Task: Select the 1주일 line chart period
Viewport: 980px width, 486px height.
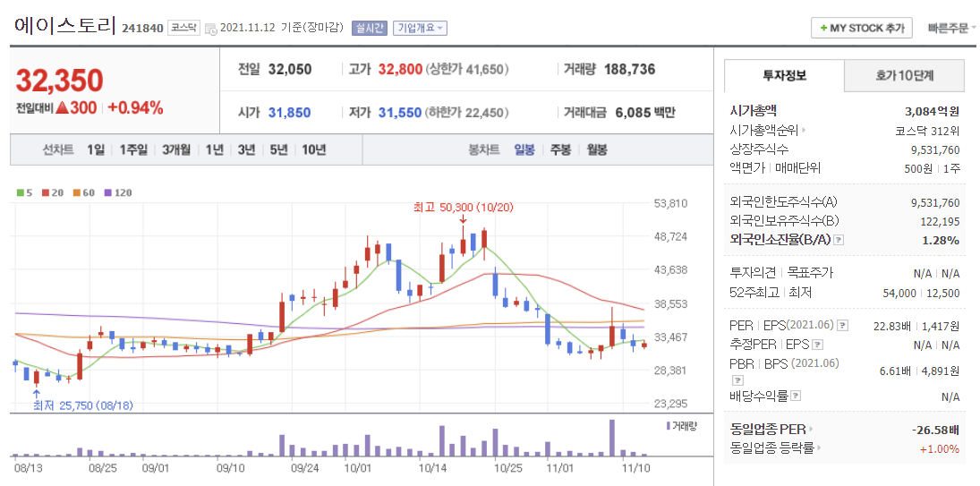Action: tap(133, 150)
